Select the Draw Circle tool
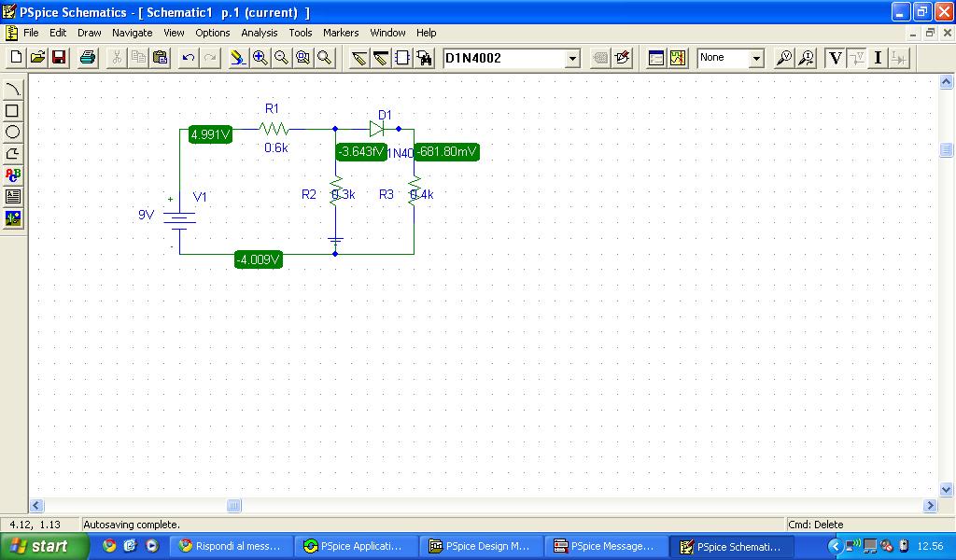 pyautogui.click(x=13, y=133)
